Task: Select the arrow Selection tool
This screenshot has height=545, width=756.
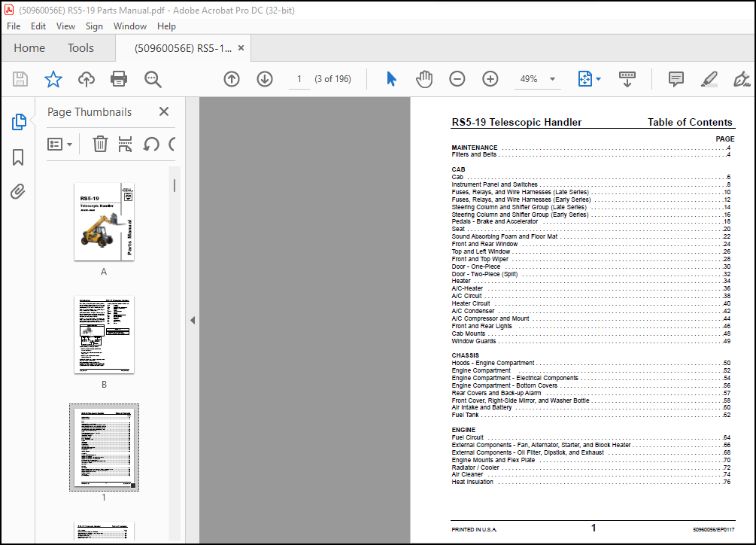Action: pos(391,78)
